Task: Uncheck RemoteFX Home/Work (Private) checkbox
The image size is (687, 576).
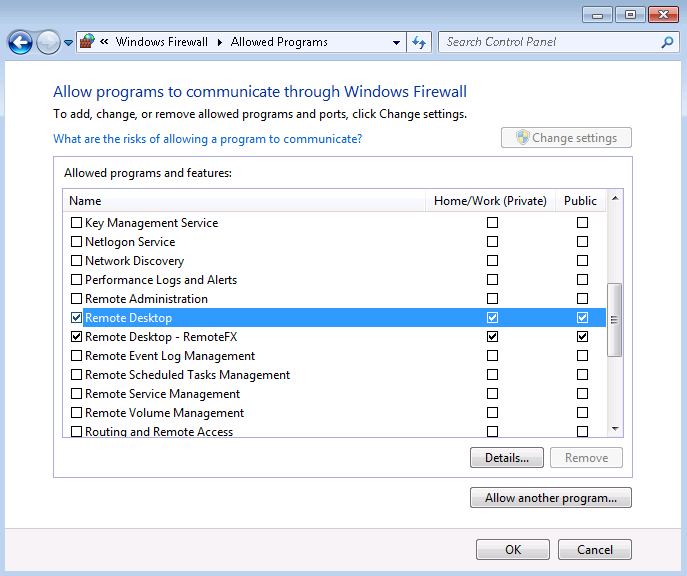Action: [x=492, y=336]
